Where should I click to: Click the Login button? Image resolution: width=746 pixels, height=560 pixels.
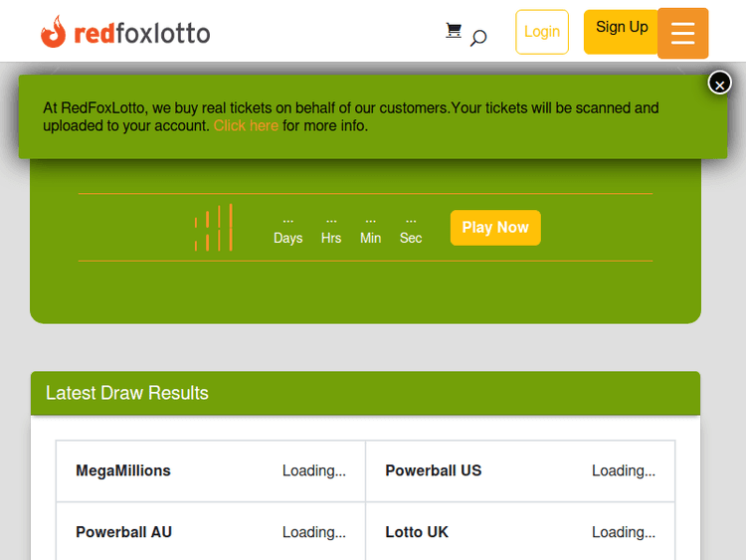[x=542, y=32]
